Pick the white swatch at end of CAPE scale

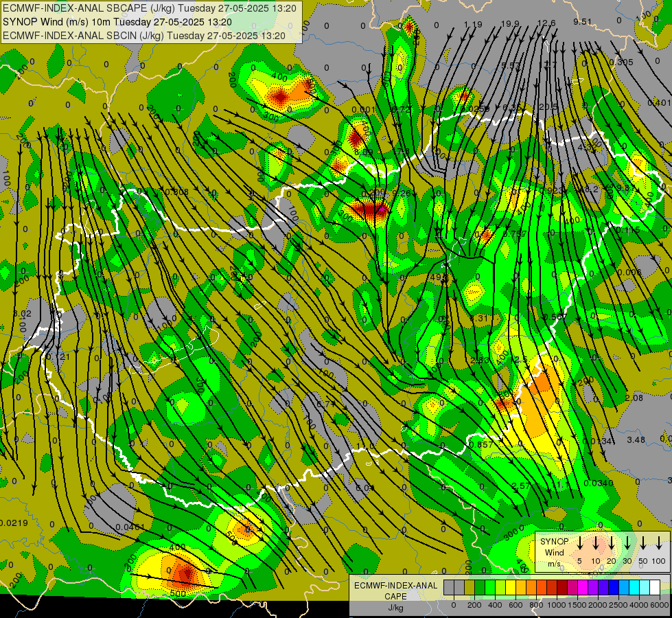655,587
